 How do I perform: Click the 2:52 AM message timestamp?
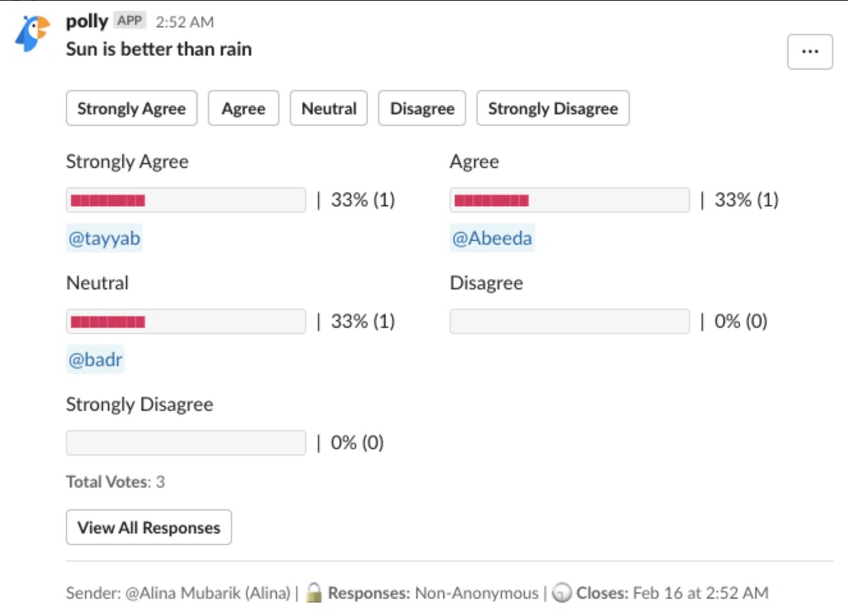[184, 22]
